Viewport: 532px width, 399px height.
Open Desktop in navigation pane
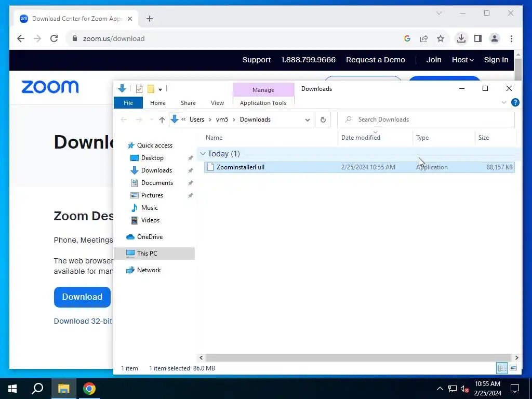[x=152, y=158]
